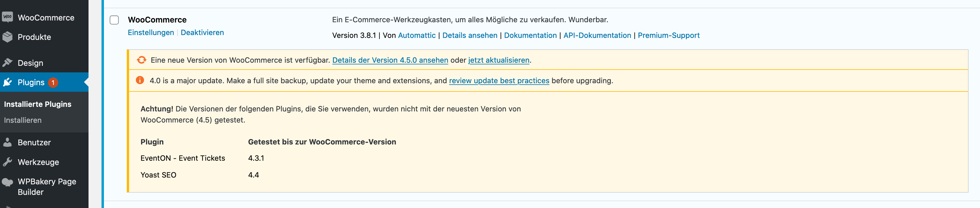Open the Automattic author link
The width and height of the screenshot is (980, 208).
(417, 35)
